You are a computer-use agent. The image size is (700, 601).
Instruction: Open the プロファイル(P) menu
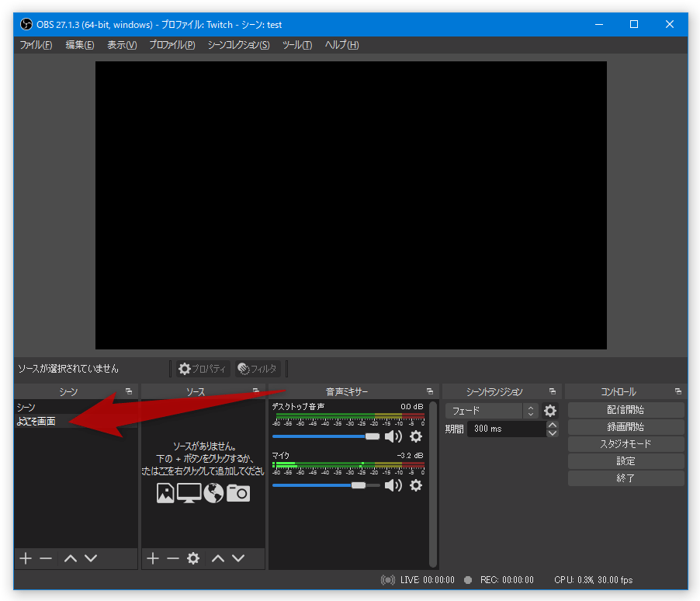click(172, 45)
